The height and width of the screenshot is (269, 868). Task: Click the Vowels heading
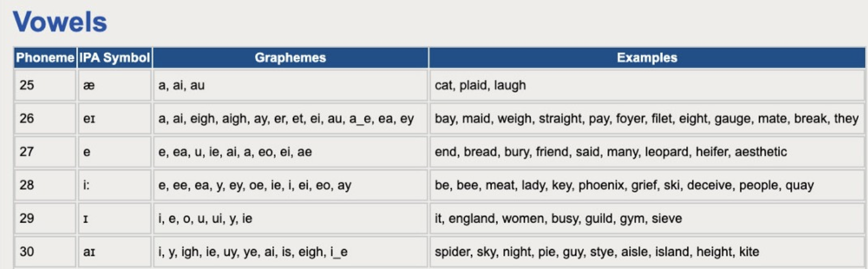pyautogui.click(x=59, y=22)
